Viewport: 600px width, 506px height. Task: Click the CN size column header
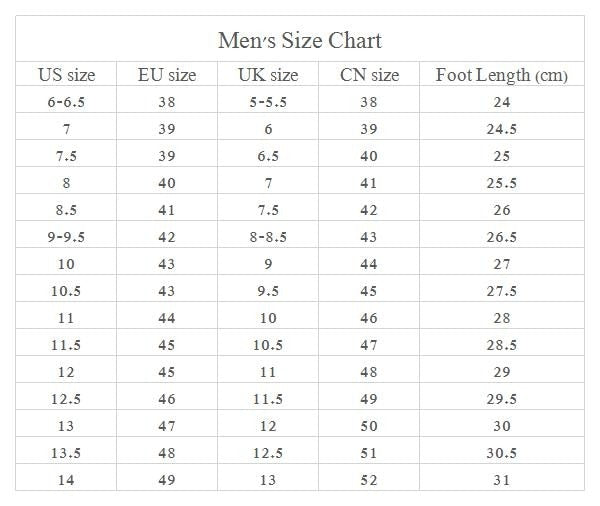pyautogui.click(x=369, y=75)
